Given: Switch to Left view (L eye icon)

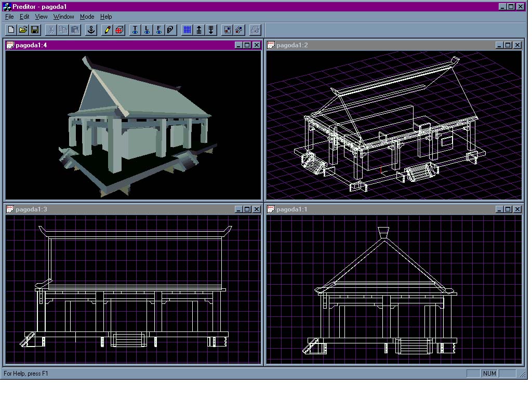Looking at the screenshot, I should (147, 30).
